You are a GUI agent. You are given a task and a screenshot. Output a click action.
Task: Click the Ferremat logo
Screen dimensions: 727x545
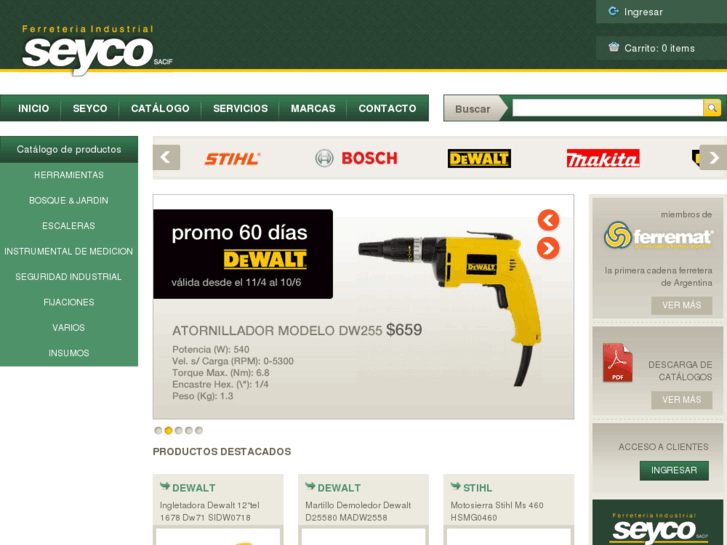click(x=658, y=236)
